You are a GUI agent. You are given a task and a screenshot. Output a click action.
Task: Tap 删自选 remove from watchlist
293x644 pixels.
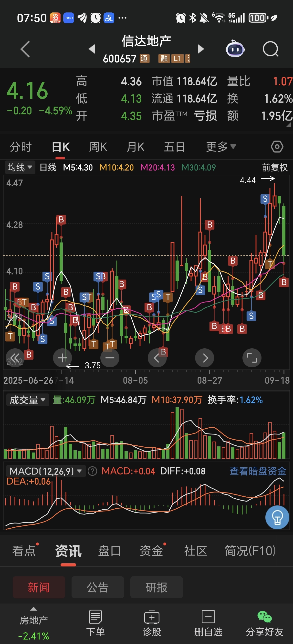pos(208,624)
